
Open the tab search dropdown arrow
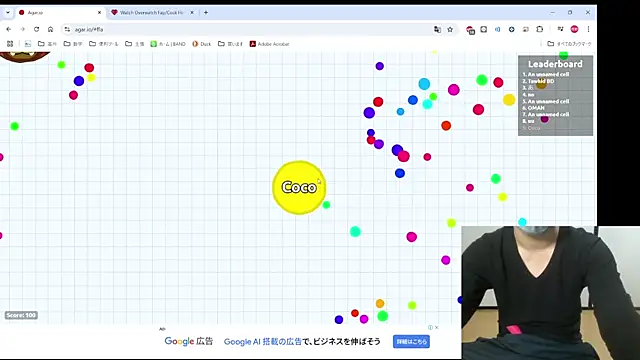click(x=8, y=13)
